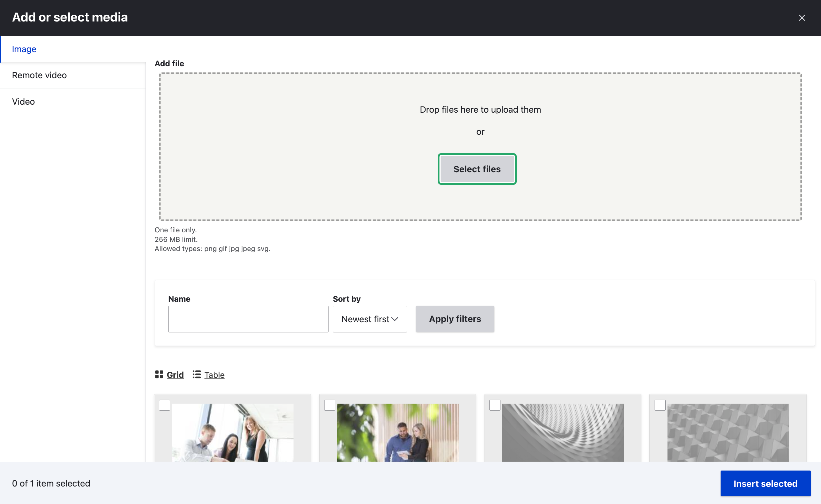Viewport: 821px width, 504px height.
Task: Click the Table list view icon
Action: coord(197,374)
